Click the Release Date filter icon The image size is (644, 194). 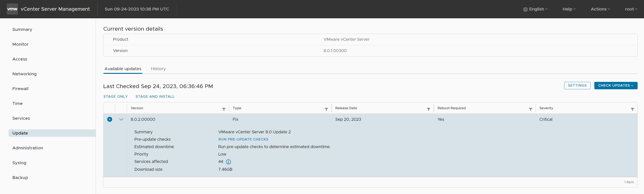point(428,109)
